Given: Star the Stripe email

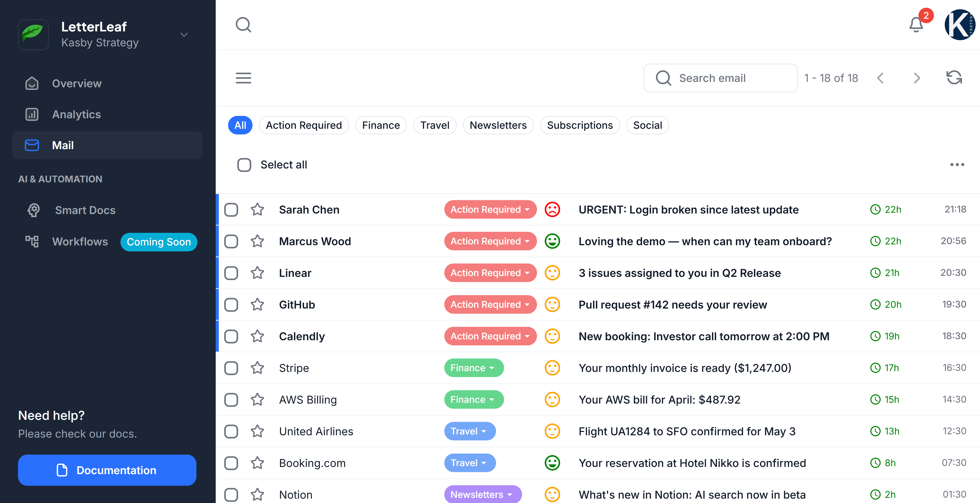Looking at the screenshot, I should point(258,368).
